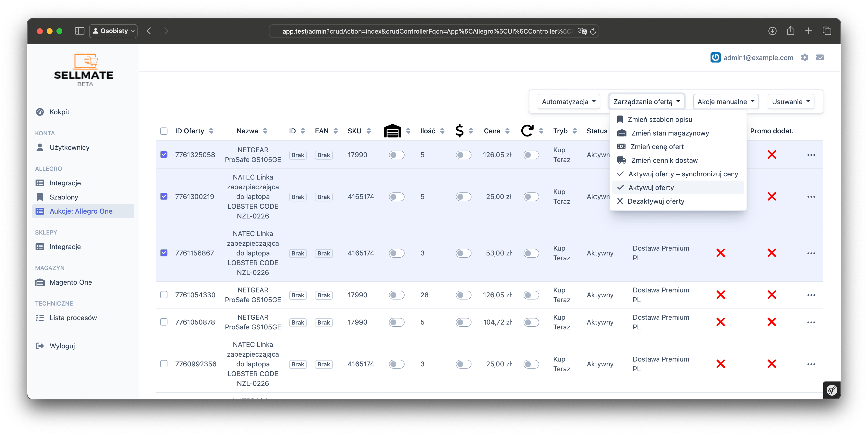Check the row 7761054330 checkbox
The width and height of the screenshot is (868, 435).
click(164, 295)
